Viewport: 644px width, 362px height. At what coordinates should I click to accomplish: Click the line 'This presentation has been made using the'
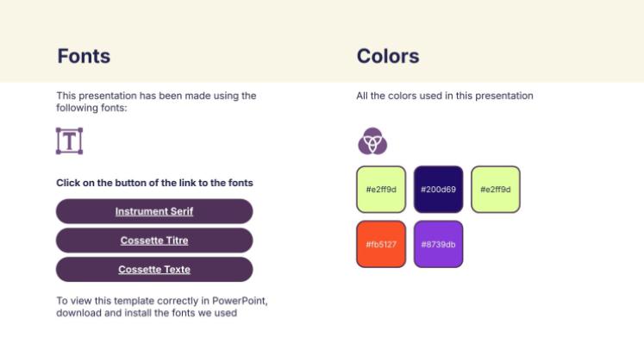point(156,96)
